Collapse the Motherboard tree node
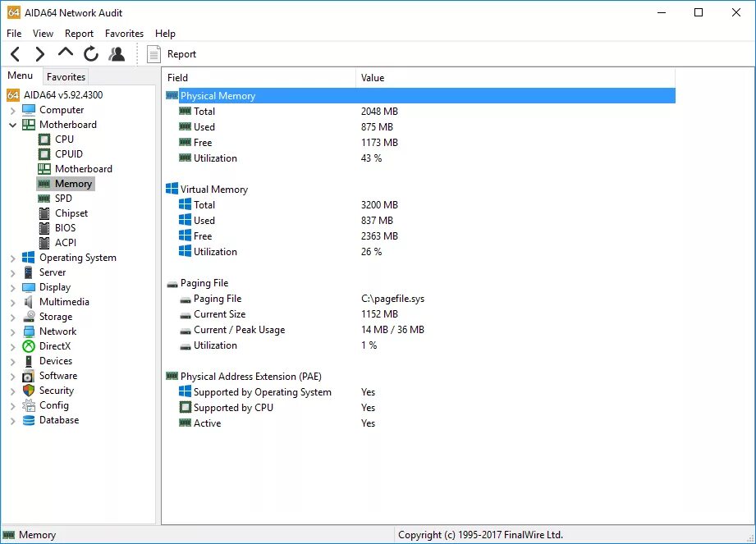Viewport: 756px width, 544px height. (13, 125)
